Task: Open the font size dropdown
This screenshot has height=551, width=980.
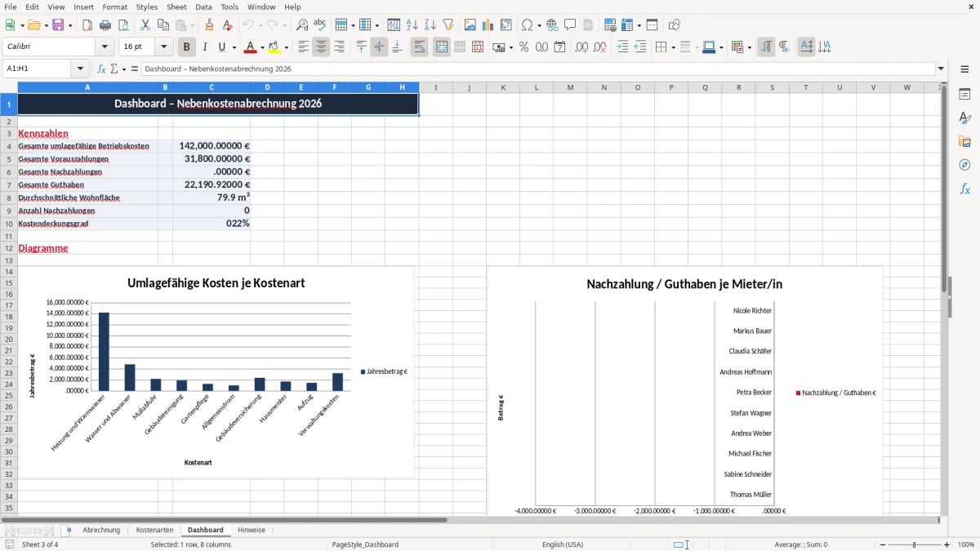Action: pos(163,47)
